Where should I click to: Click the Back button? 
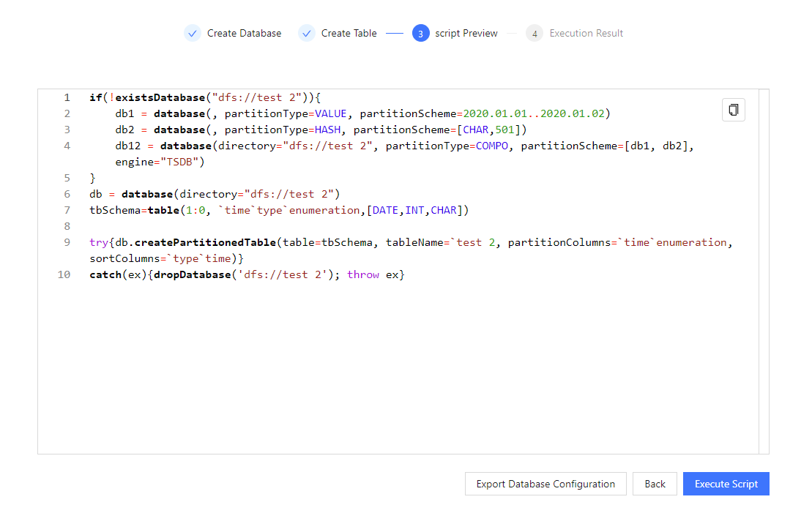click(x=655, y=484)
